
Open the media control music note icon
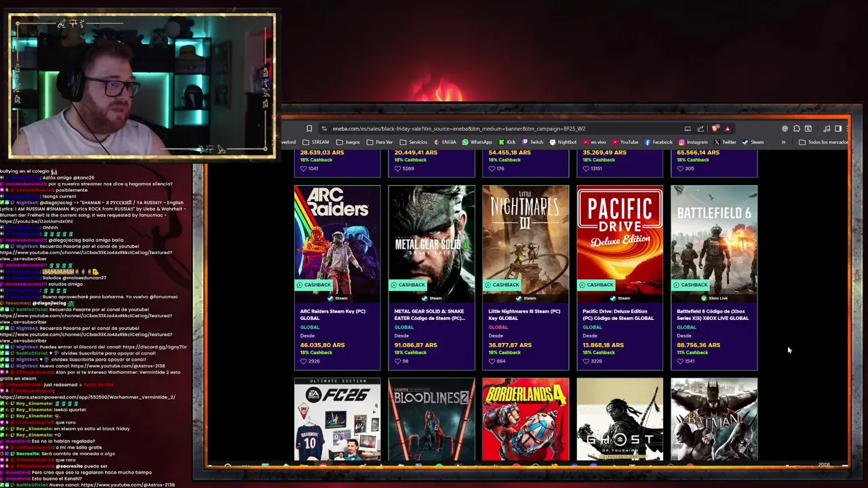pyautogui.click(x=827, y=129)
